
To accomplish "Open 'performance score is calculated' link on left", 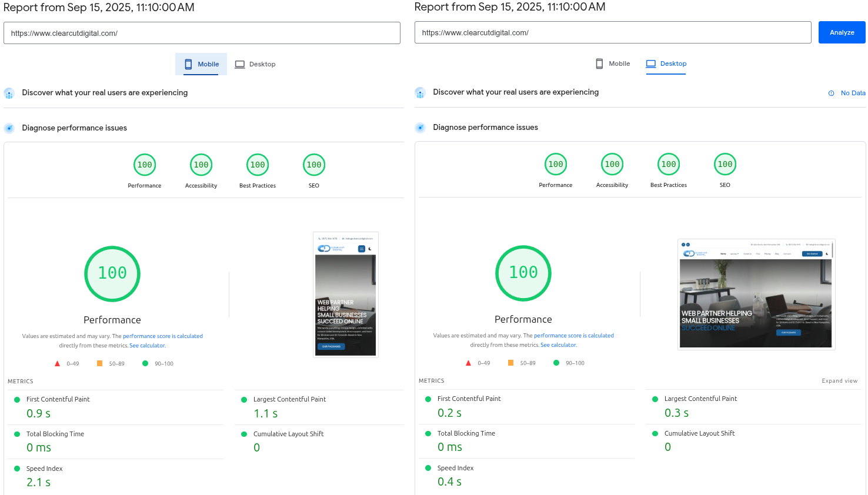I will click(x=163, y=336).
